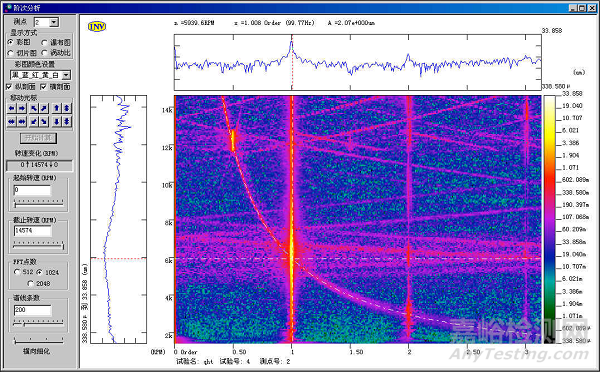Move cursor right with single right arrow
Image resolution: width=600 pixels, height=372 pixels.
22,108
